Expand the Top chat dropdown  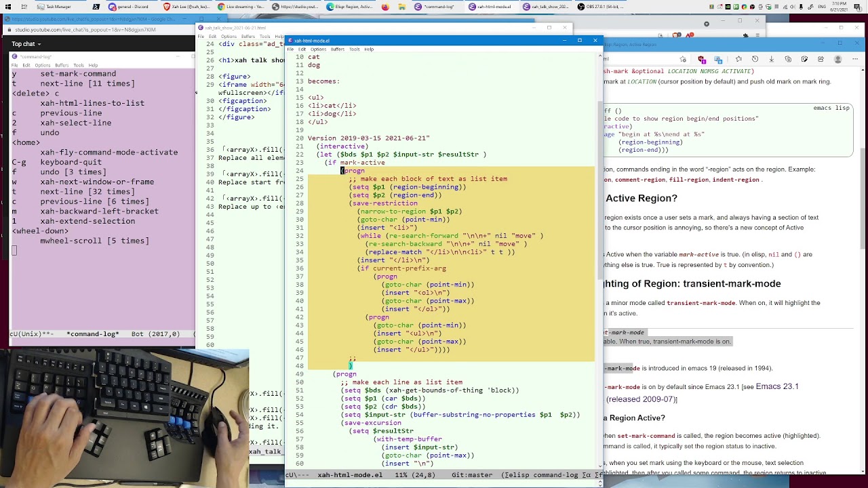(x=26, y=44)
